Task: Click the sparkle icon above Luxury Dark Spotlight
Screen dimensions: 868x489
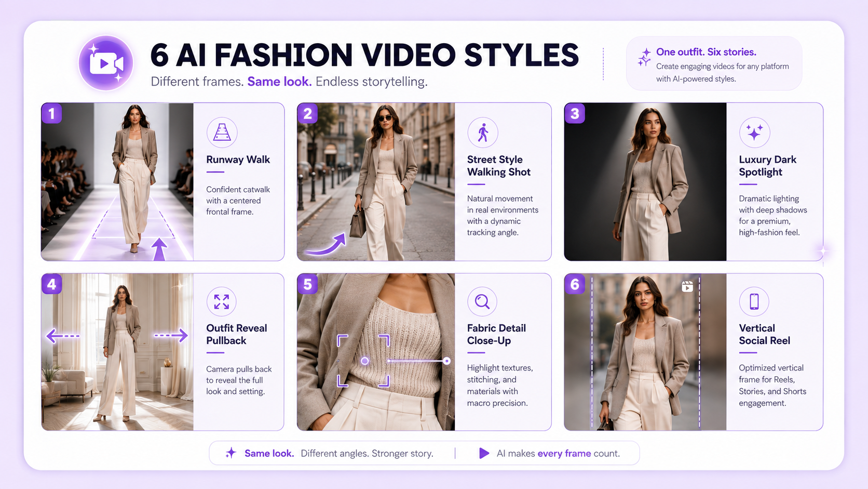Action: (x=754, y=132)
